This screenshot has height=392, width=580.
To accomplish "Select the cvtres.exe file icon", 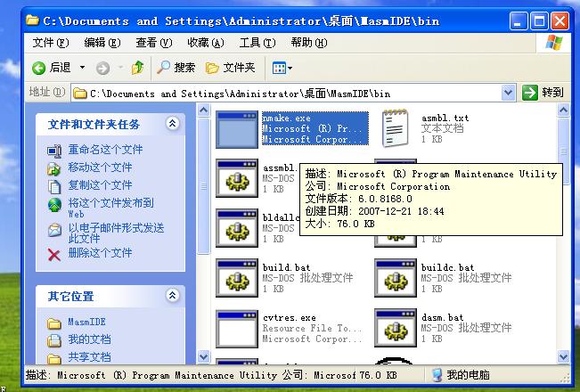I will click(237, 329).
